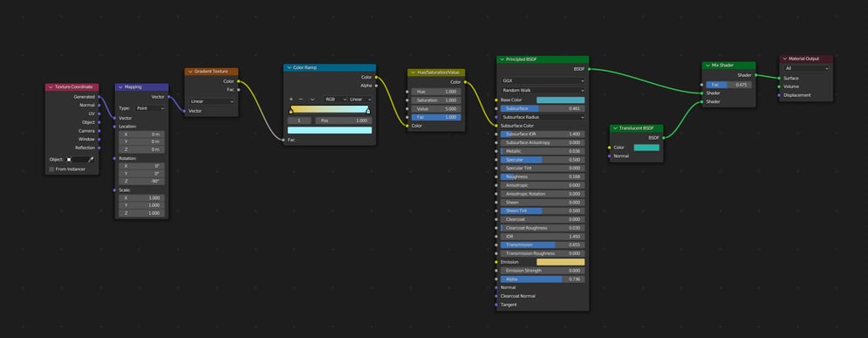Image resolution: width=868 pixels, height=338 pixels.
Task: Collapse the Translucent BSDF node
Action: coord(615,128)
